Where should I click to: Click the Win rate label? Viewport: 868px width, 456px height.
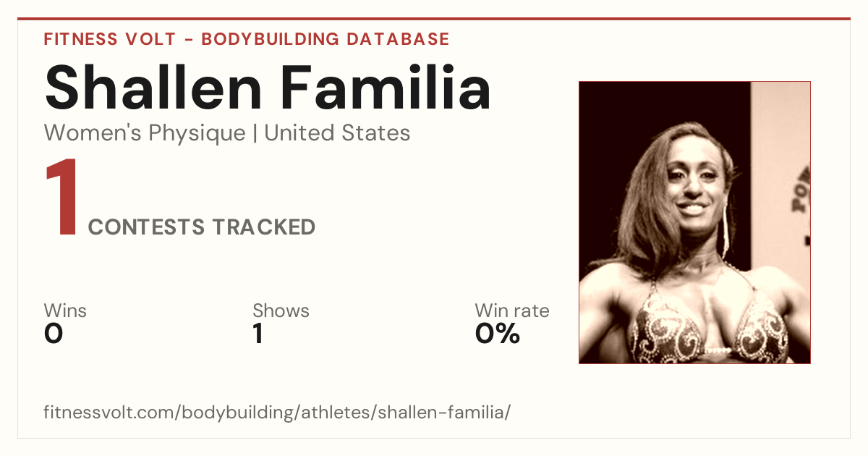(x=511, y=311)
